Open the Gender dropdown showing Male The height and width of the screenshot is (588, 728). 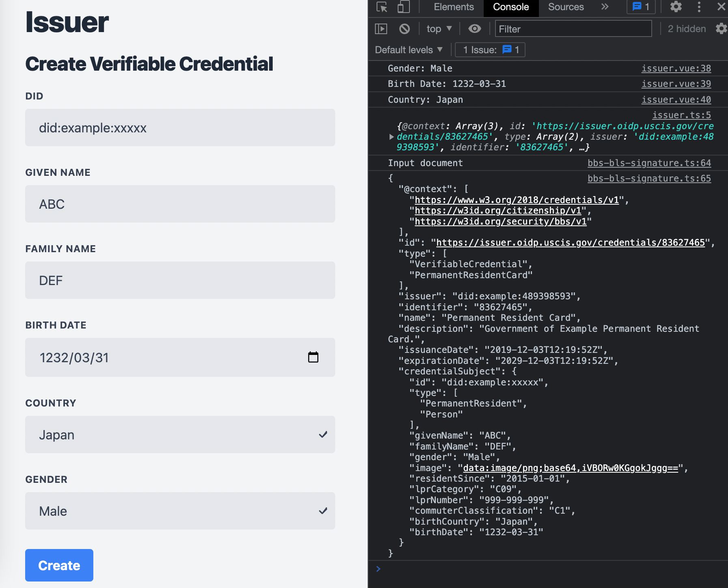pyautogui.click(x=180, y=511)
